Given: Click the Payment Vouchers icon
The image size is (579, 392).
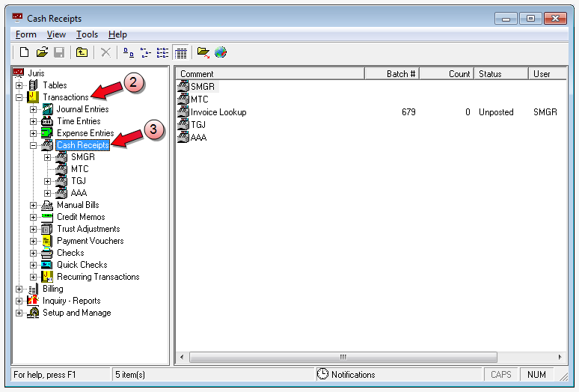Looking at the screenshot, I should pyautogui.click(x=47, y=241).
